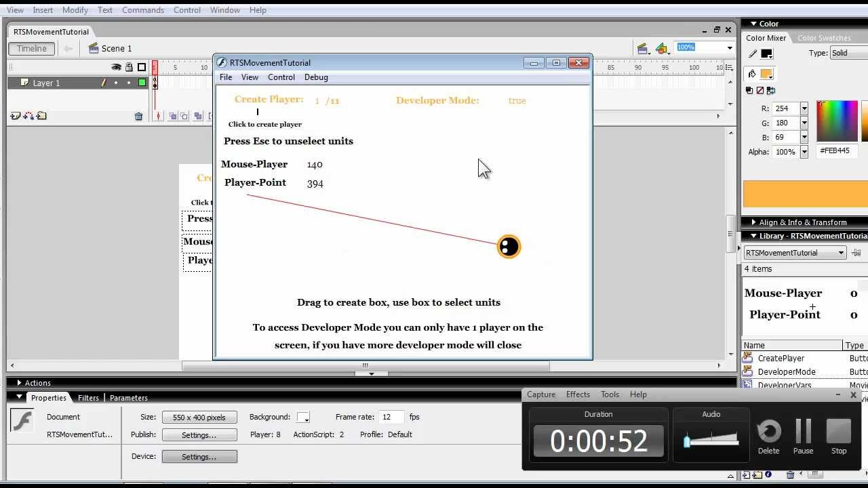868x488 pixels.
Task: Pick a hue in the rainbow color picker
Action: [837, 121]
